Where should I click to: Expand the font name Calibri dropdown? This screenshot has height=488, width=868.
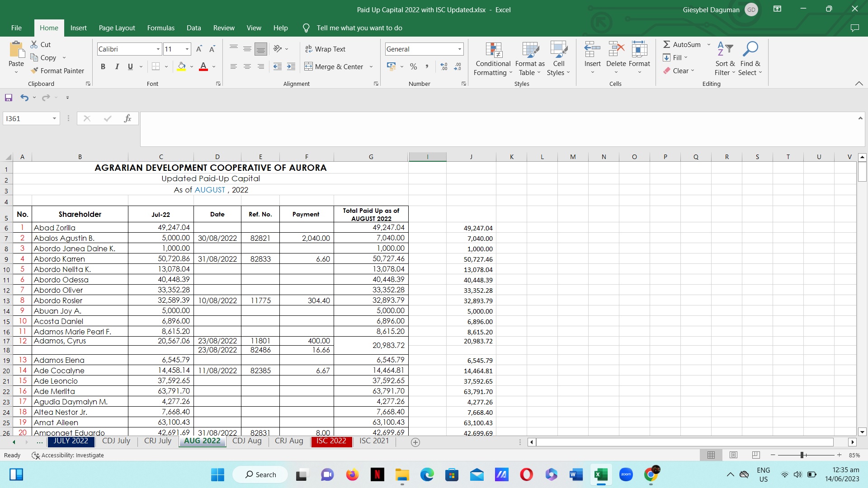click(x=158, y=49)
